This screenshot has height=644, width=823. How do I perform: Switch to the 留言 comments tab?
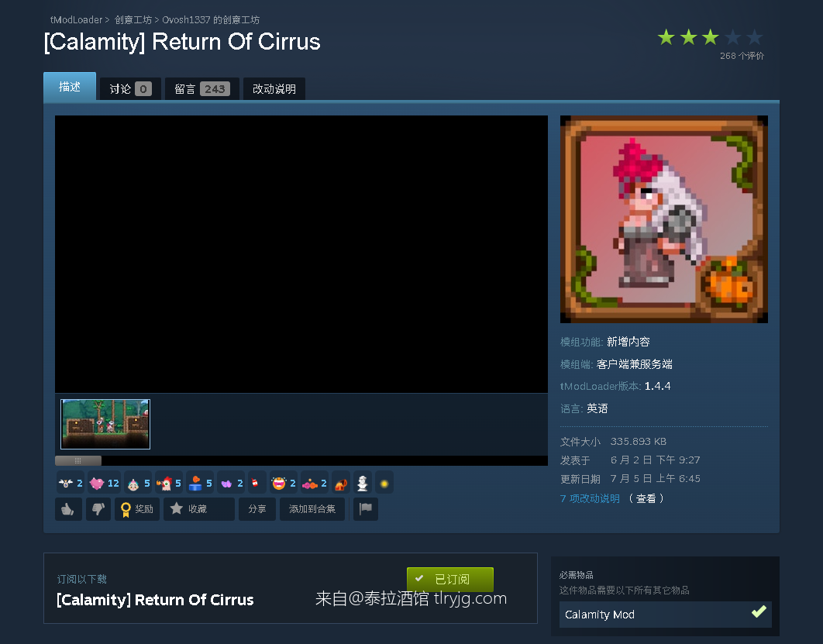point(202,88)
